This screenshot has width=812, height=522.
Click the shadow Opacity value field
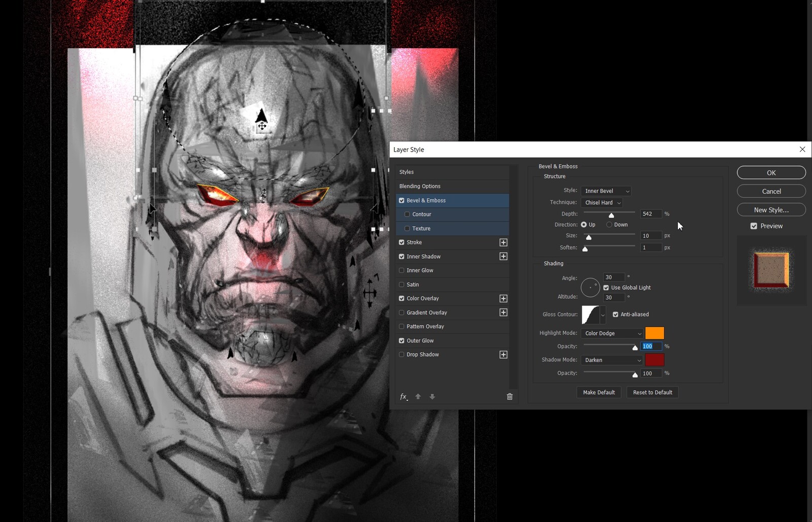coord(651,373)
